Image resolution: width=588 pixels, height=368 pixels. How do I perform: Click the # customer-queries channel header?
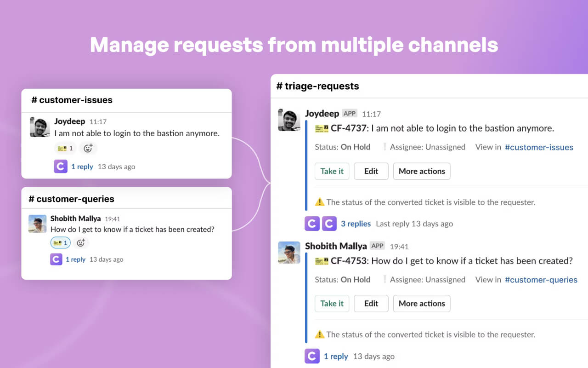point(71,199)
